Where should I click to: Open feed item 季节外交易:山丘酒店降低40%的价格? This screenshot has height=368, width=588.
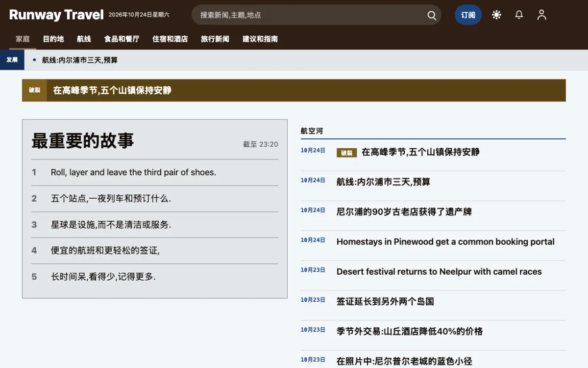tap(410, 331)
